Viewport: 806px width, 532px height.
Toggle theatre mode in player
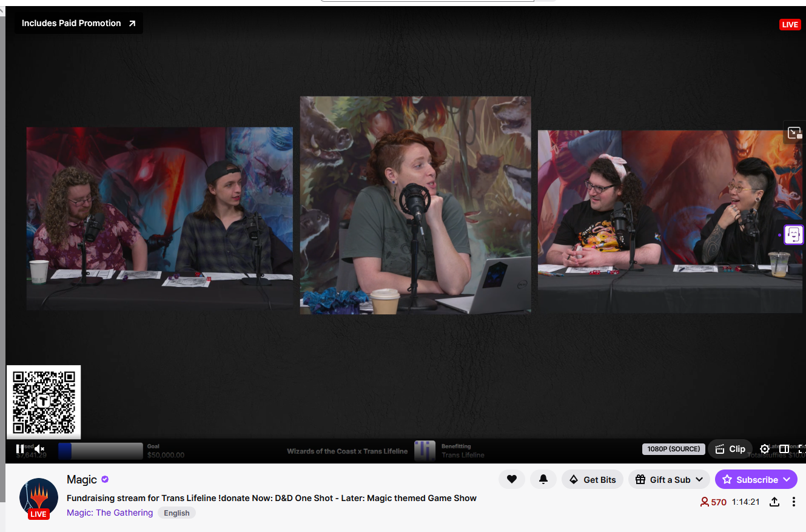click(x=784, y=449)
